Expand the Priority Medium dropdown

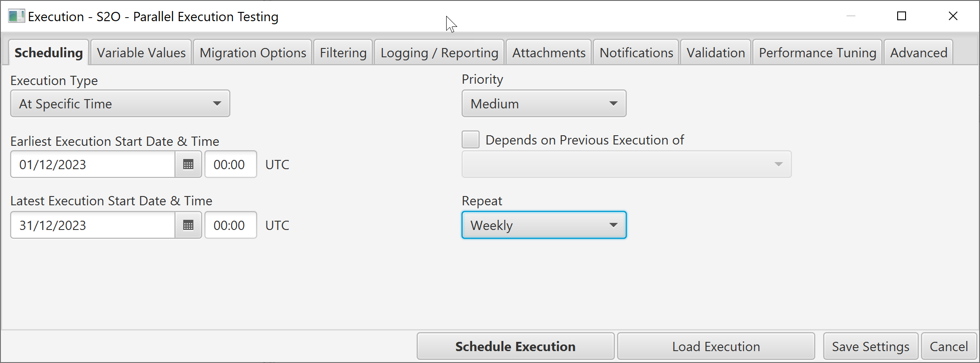(544, 104)
